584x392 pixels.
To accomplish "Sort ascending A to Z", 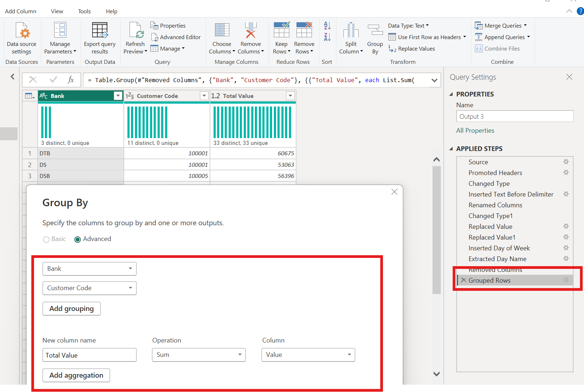I will (327, 25).
